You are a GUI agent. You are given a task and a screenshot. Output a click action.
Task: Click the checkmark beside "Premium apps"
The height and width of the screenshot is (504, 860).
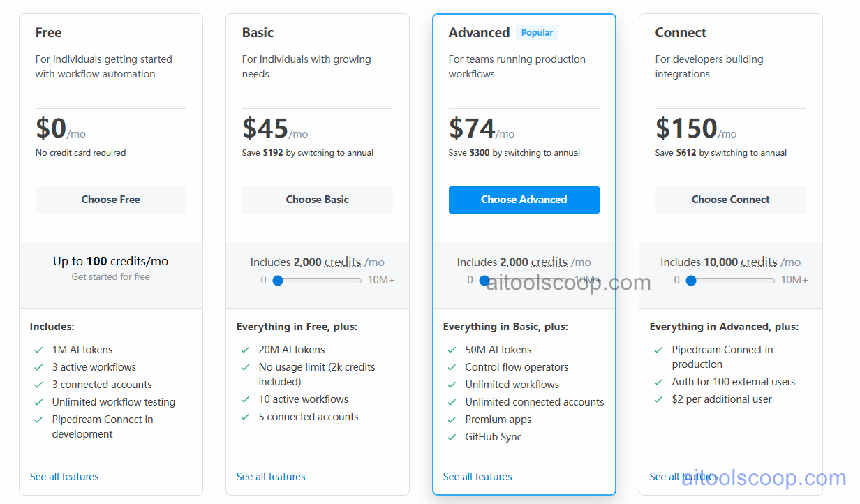pyautogui.click(x=451, y=420)
